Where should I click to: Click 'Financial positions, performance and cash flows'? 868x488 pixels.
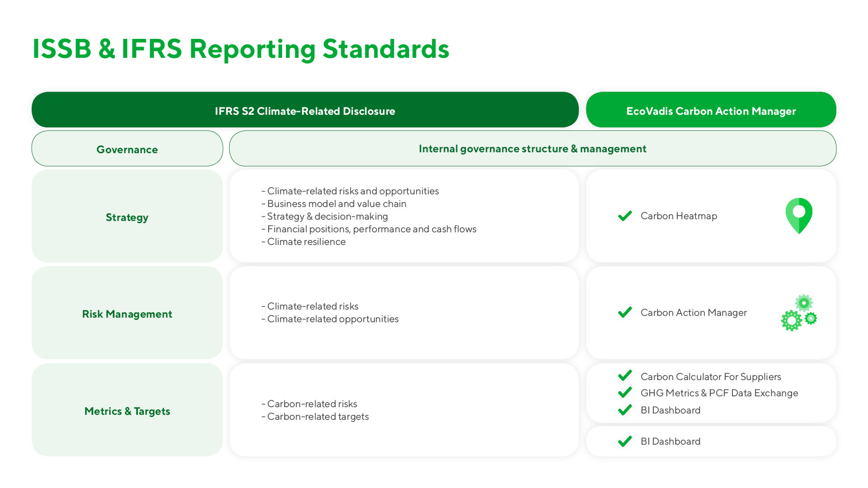[x=369, y=229]
